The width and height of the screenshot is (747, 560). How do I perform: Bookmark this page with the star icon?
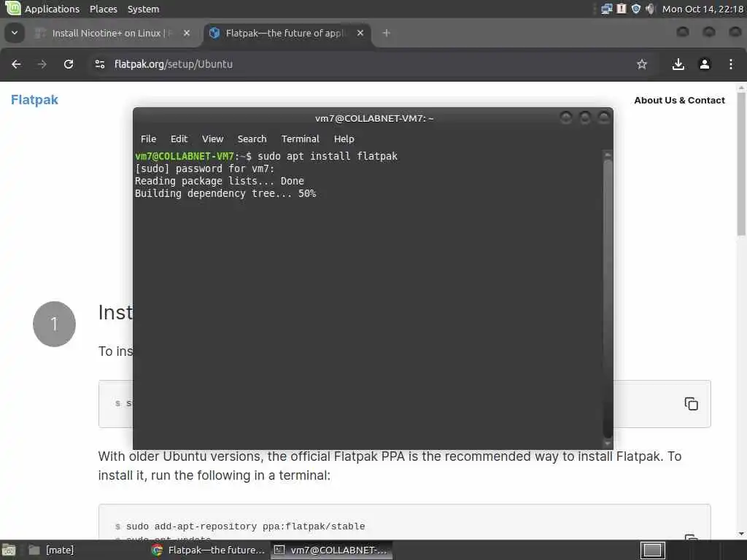pos(642,64)
